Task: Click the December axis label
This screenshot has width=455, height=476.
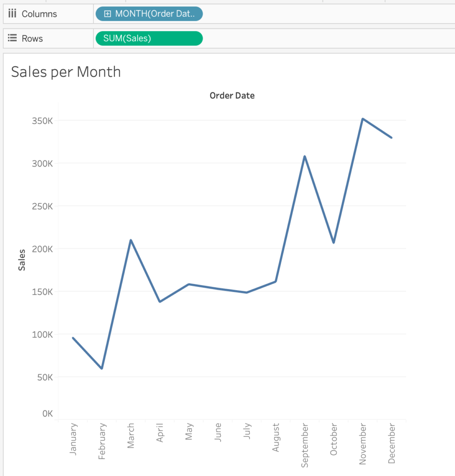Action: pyautogui.click(x=392, y=443)
